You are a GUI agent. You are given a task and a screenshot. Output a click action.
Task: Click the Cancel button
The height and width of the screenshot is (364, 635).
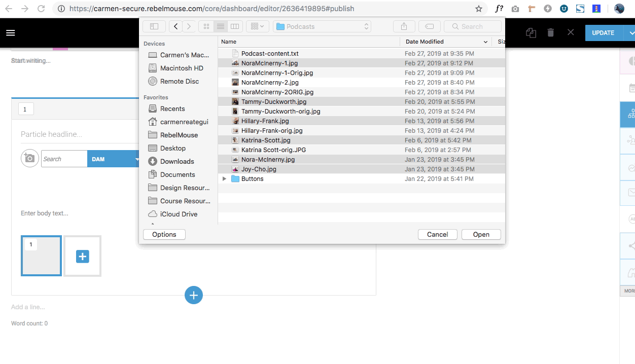(x=437, y=234)
